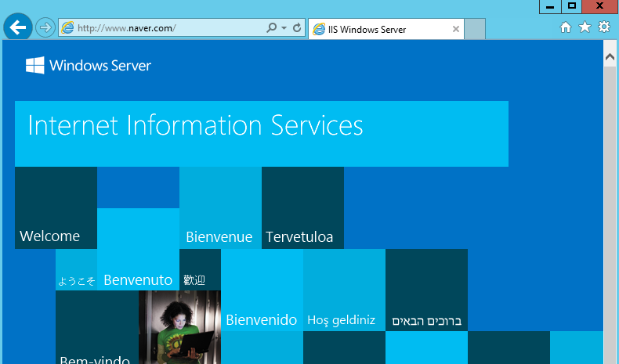Open a new tab with blank tab button
Viewport: 619px width, 364px height.
point(475,29)
